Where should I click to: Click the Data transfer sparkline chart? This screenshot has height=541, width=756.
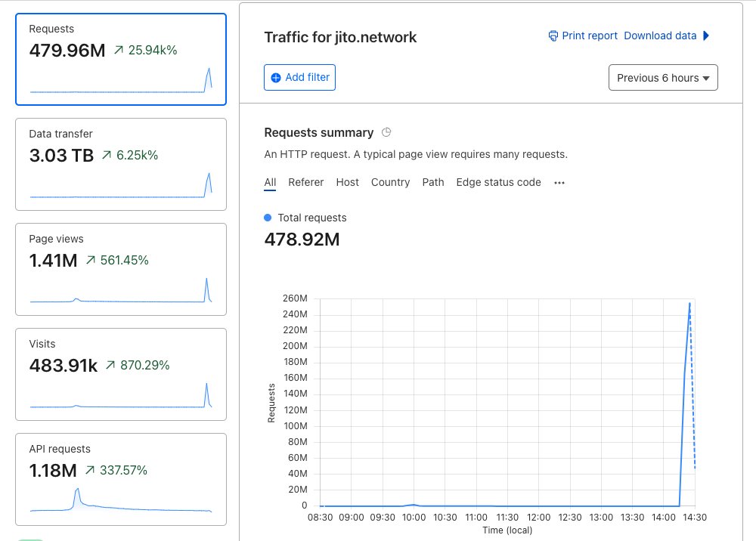tap(121, 185)
